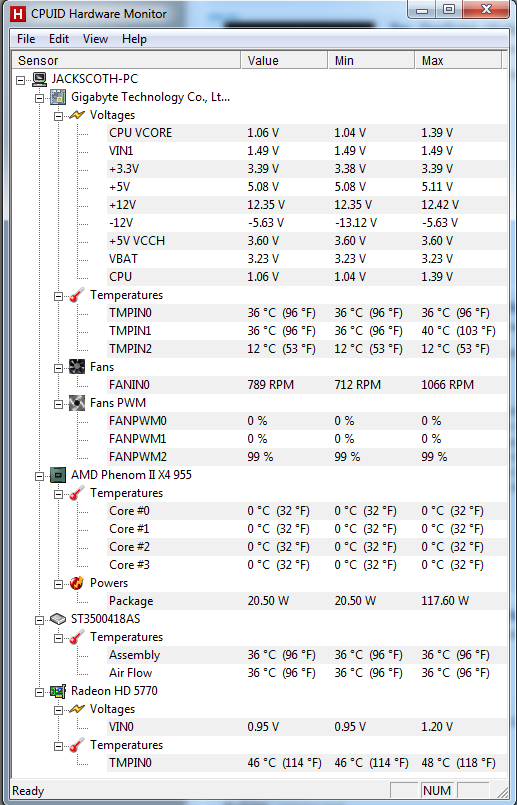
Task: Click Voltages lightning icon under Radeon HD 5770
Action: point(77,709)
